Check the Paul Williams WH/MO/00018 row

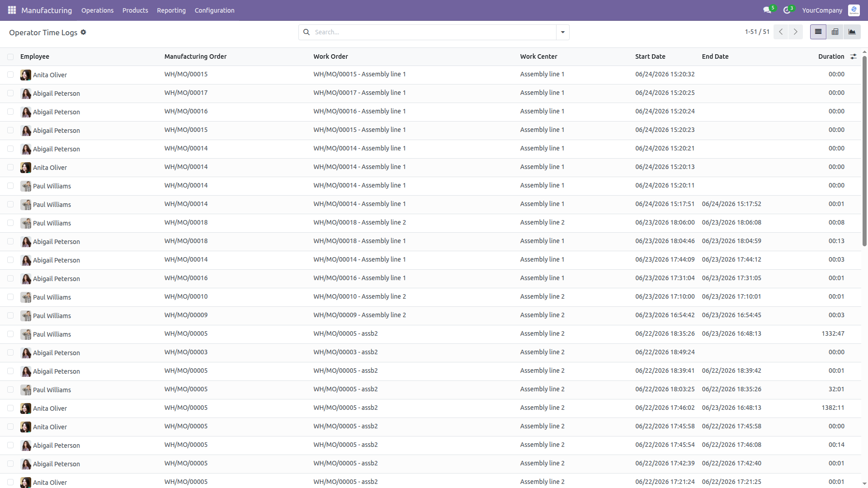pyautogui.click(x=10, y=223)
